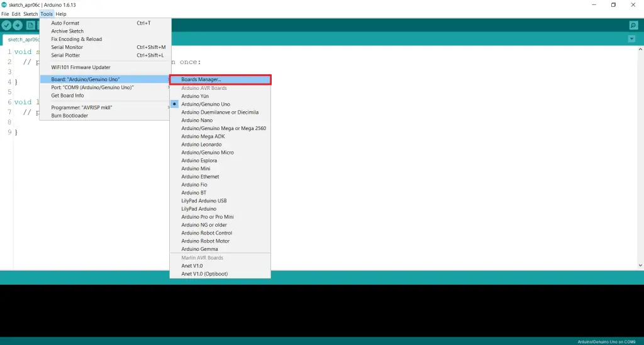Select the Arduino Nano board
This screenshot has width=644, height=345.
(221, 120)
